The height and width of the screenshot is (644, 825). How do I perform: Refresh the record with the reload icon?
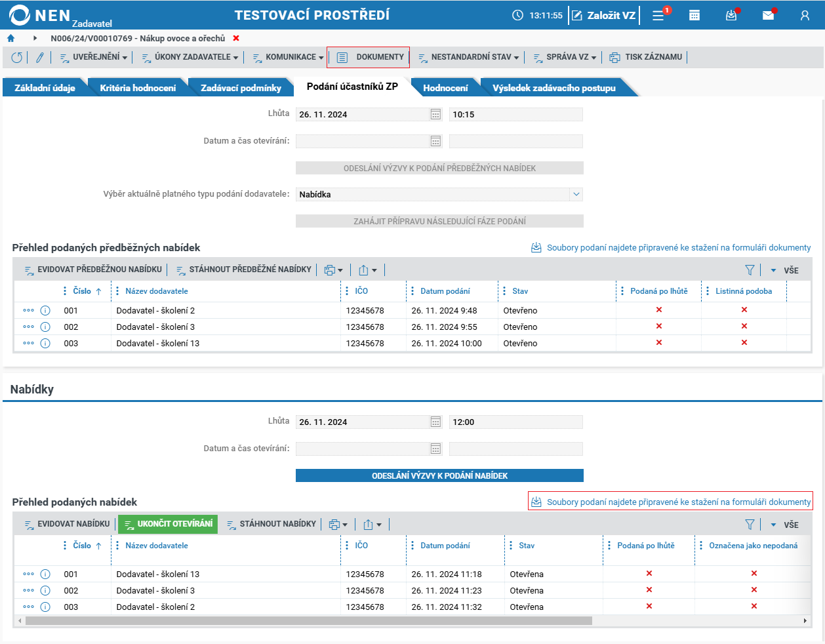(17, 58)
